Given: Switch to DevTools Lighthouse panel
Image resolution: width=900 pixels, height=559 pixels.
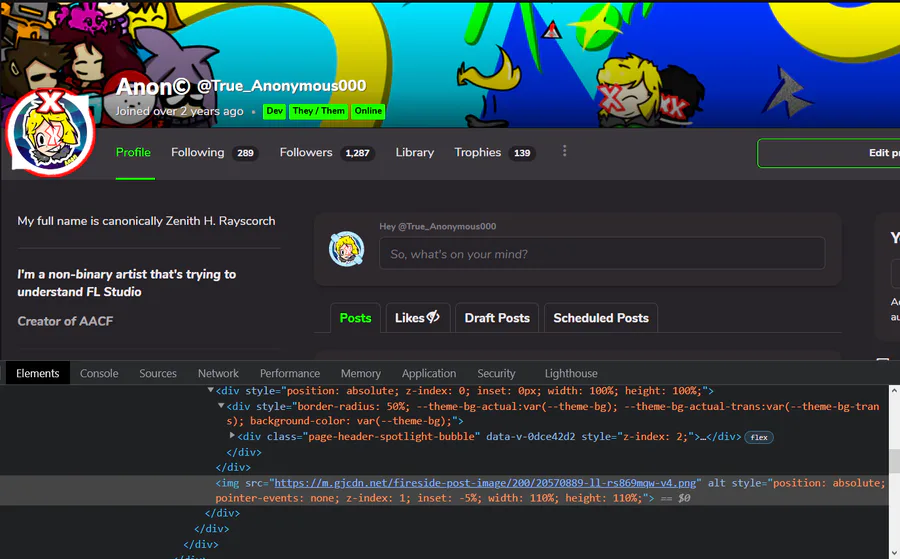Looking at the screenshot, I should (x=571, y=373).
